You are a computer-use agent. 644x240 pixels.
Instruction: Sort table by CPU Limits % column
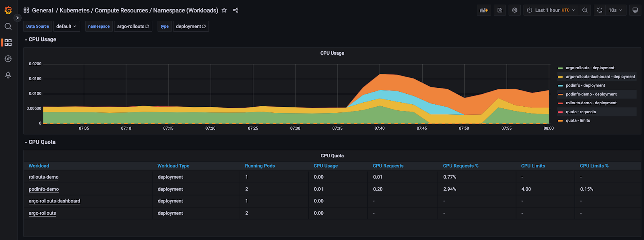click(594, 166)
